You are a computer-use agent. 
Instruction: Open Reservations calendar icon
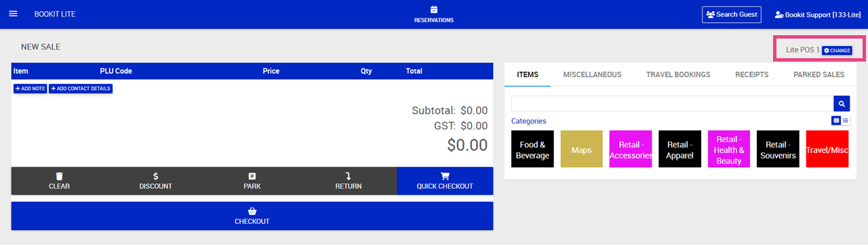point(434,9)
